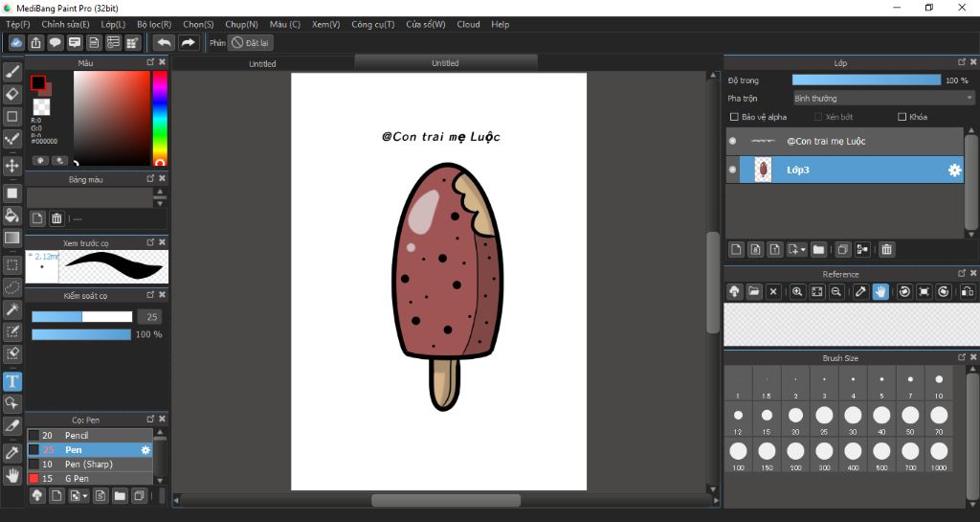The height and width of the screenshot is (522, 980).
Task: Select the Eyedropper tool in left toolbar
Action: (x=11, y=453)
